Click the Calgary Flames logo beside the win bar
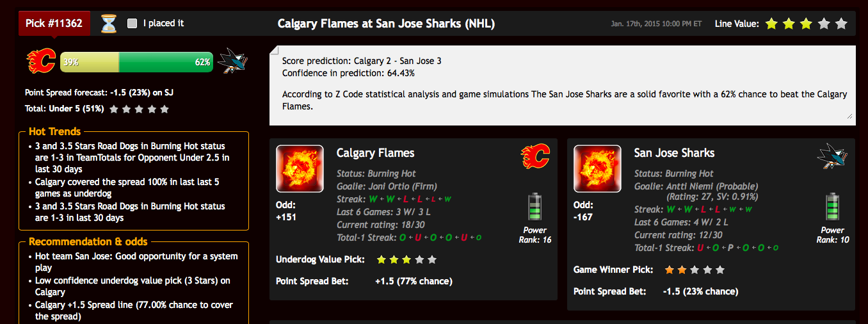The image size is (868, 324). point(41,61)
